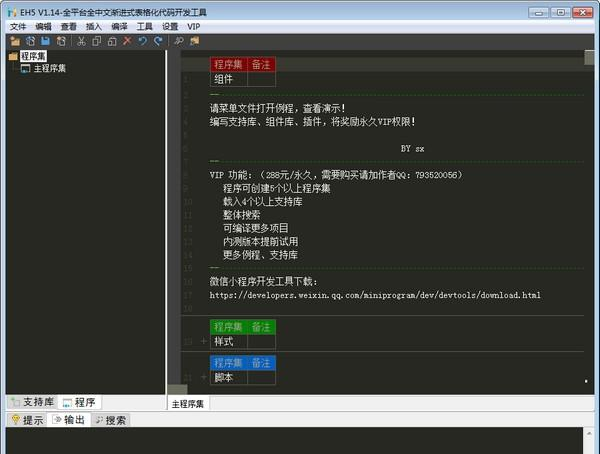Click the line '微信小程序开发工具下载:'
Viewport: 600px width, 454px height.
pos(263,282)
